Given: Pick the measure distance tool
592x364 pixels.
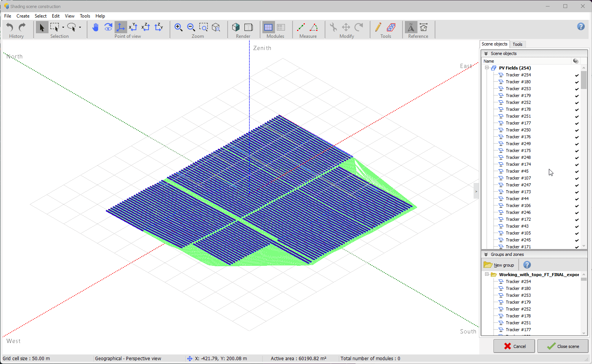Looking at the screenshot, I should [301, 27].
